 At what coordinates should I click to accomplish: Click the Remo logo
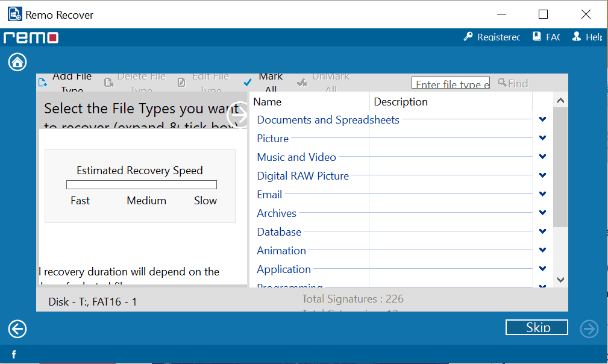pos(31,37)
